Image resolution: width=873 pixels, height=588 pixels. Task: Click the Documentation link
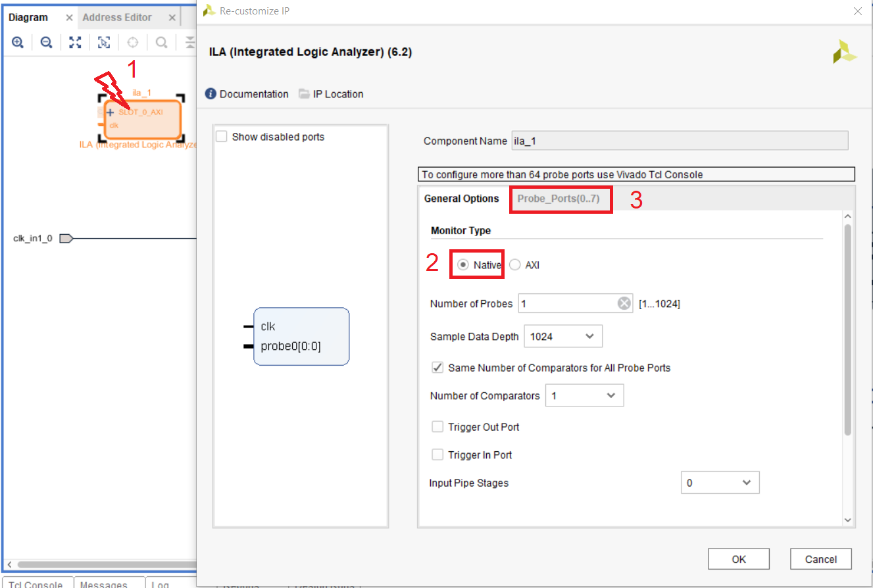[254, 94]
